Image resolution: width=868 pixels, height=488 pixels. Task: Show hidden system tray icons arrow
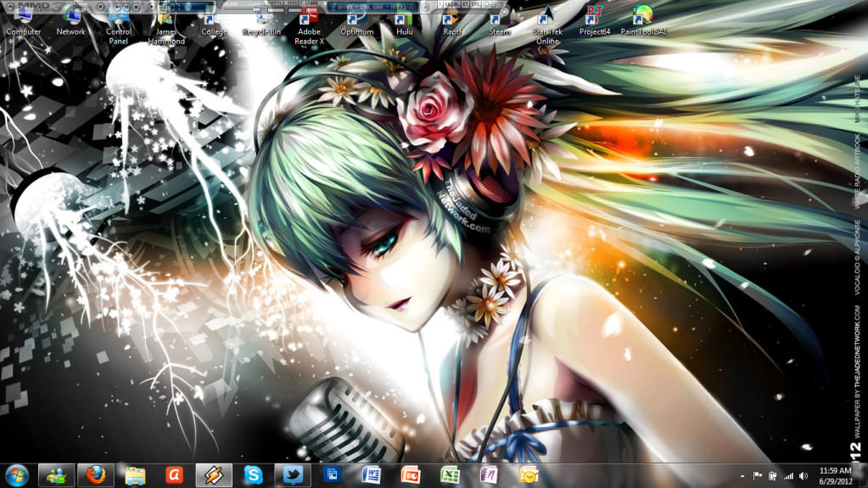coord(742,476)
